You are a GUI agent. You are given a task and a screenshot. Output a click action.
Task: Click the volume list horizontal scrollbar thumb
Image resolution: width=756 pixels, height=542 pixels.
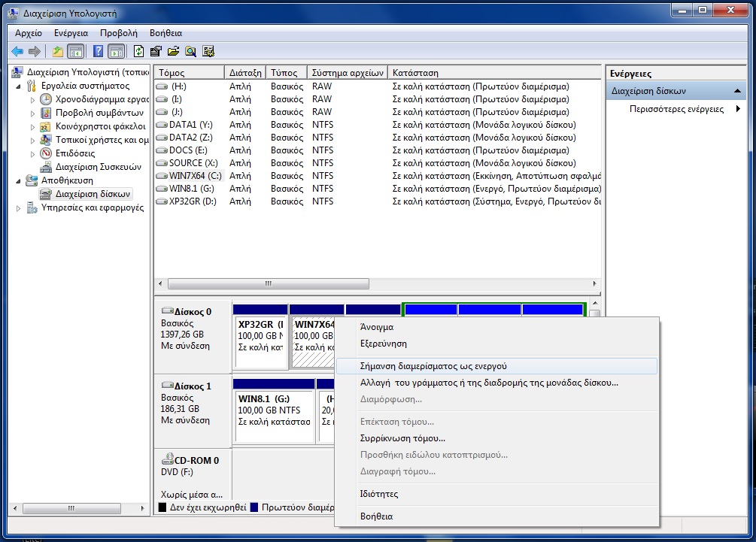coord(269,283)
